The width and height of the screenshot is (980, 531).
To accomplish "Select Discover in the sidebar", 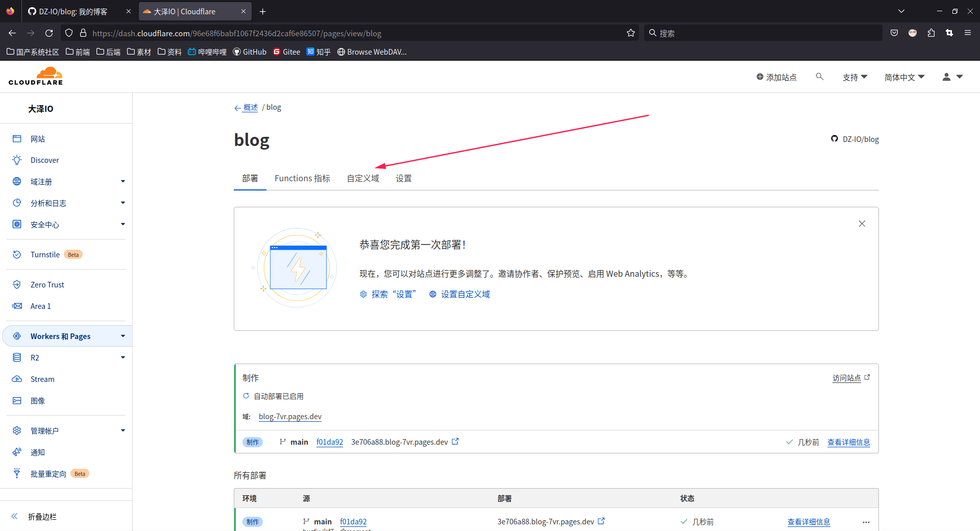I will coord(44,160).
